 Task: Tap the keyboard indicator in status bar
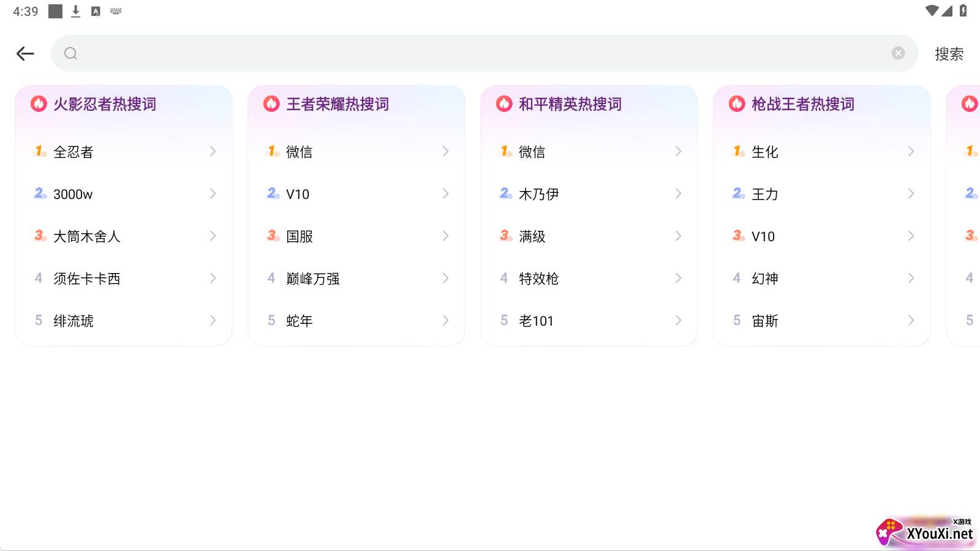click(116, 11)
